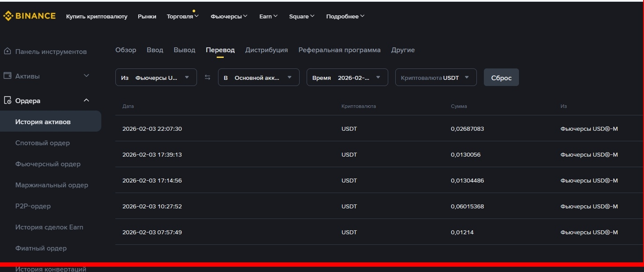644x272 pixels.
Task: Open История сделок Earn in the sidebar
Action: [x=49, y=227]
